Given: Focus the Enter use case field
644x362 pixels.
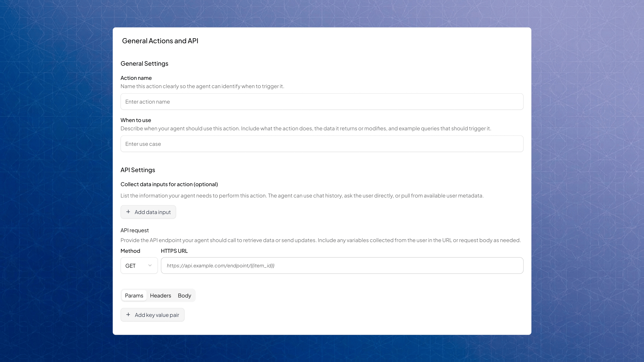Looking at the screenshot, I should (322, 144).
